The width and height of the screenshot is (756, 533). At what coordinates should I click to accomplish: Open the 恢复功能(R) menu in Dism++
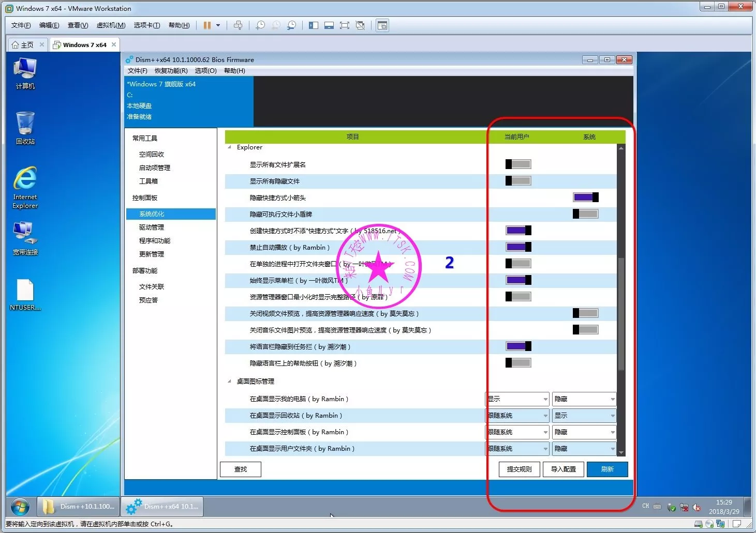171,71
